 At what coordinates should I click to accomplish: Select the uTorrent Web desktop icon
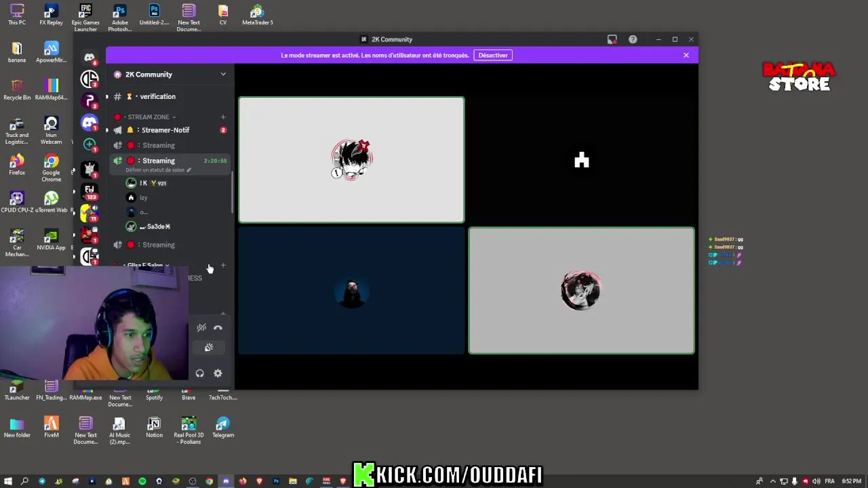51,202
